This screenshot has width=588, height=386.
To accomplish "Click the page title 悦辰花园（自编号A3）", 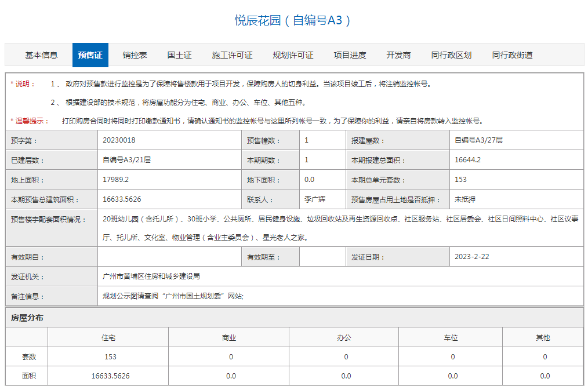I will tap(293, 17).
